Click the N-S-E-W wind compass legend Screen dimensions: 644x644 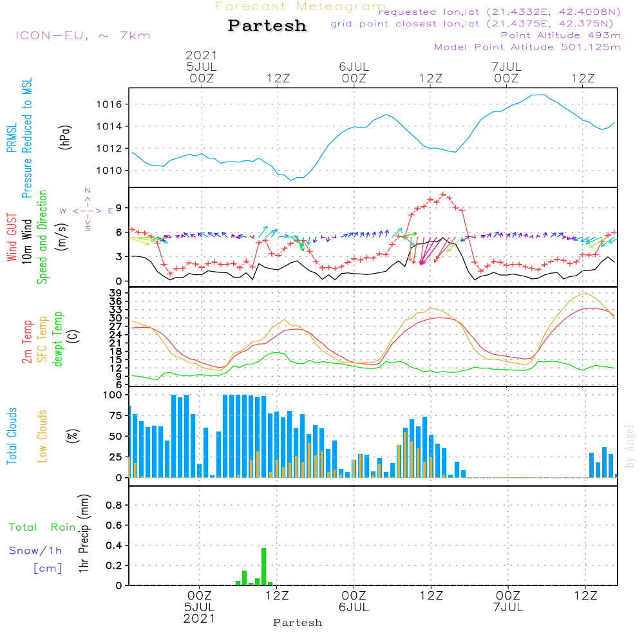87,211
